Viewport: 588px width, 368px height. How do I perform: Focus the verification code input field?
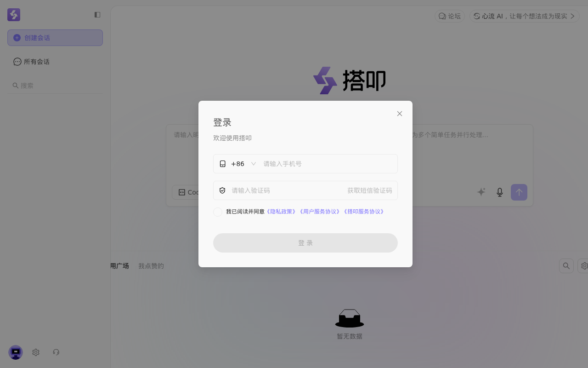pos(287,190)
